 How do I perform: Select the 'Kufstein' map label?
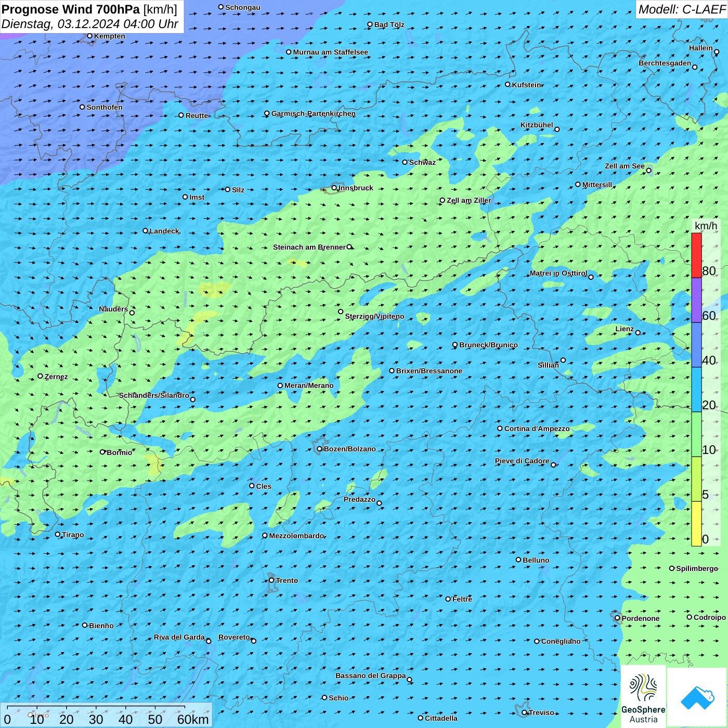coord(526,85)
